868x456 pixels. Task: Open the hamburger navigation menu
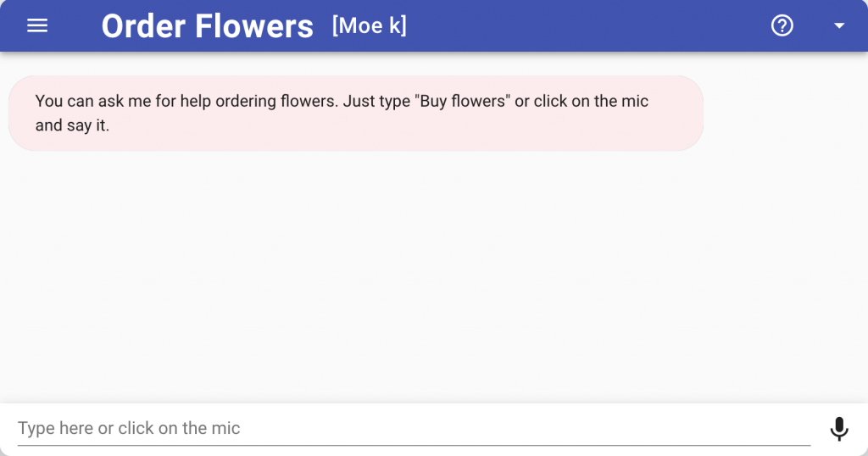click(37, 25)
